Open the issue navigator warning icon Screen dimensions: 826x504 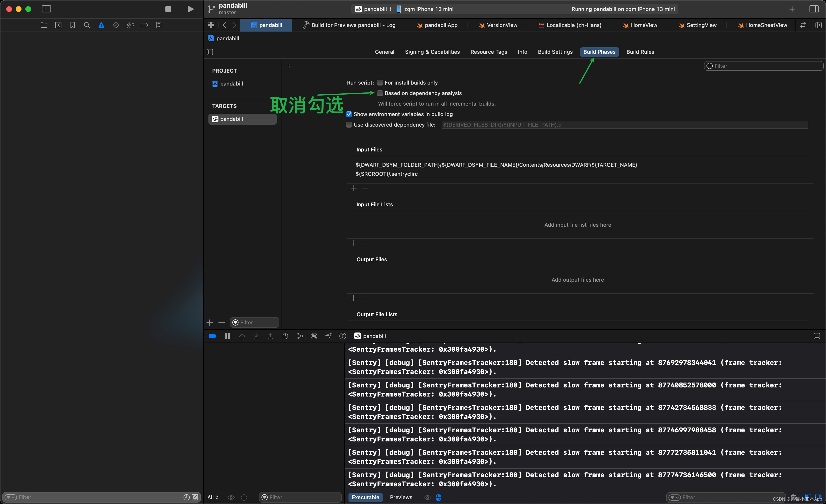pos(101,25)
